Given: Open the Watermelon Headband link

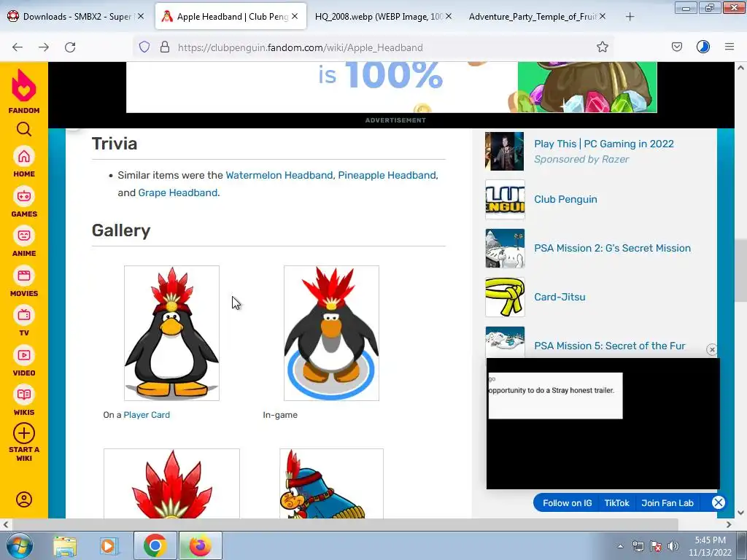Looking at the screenshot, I should [x=279, y=175].
